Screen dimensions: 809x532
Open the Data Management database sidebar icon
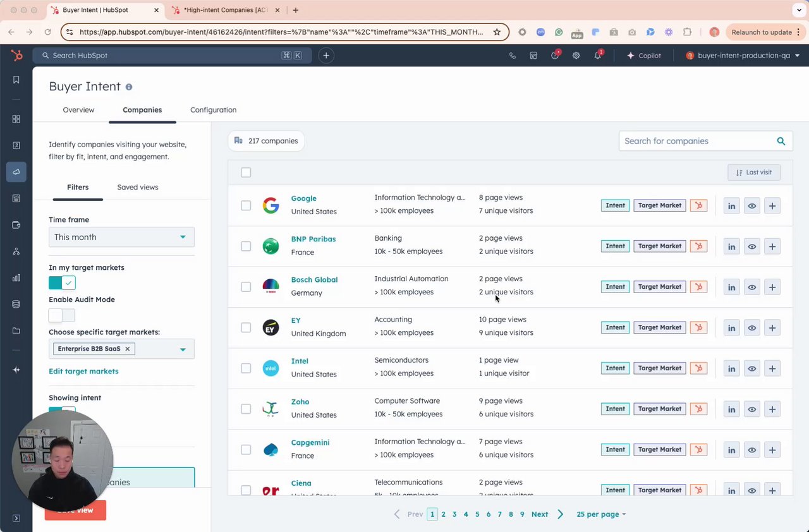16,305
